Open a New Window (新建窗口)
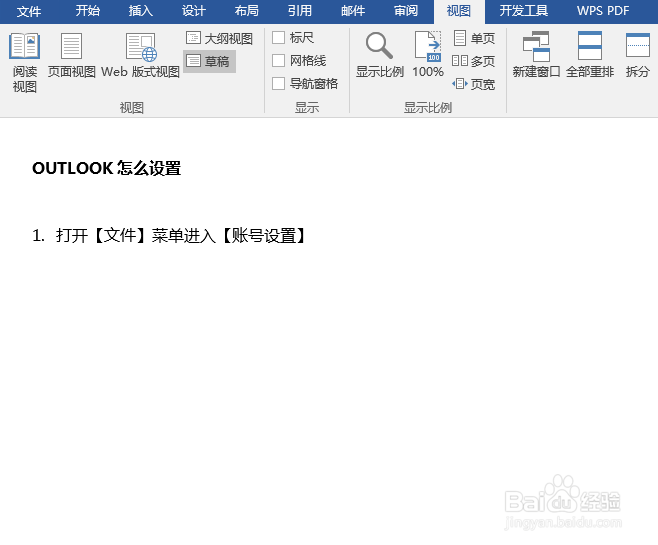Viewport: 658px width, 545px height. click(x=536, y=55)
